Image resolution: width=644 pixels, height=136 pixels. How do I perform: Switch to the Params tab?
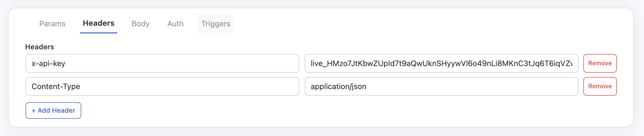click(52, 24)
